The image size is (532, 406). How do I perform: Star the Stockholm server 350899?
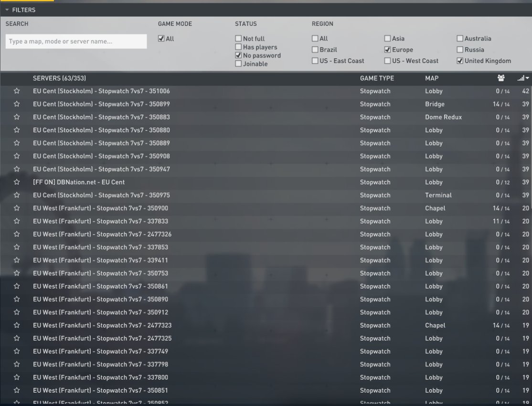17,104
